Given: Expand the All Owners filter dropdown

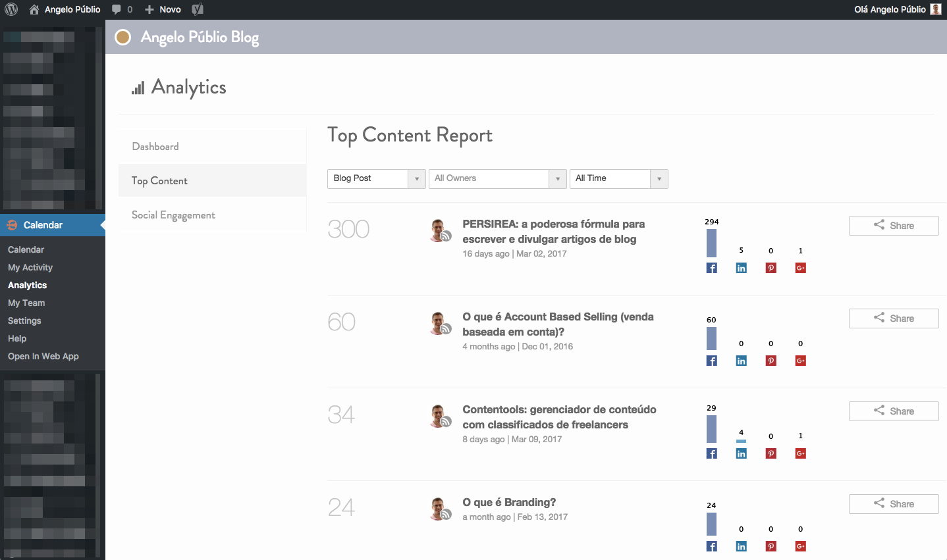Looking at the screenshot, I should pos(558,178).
